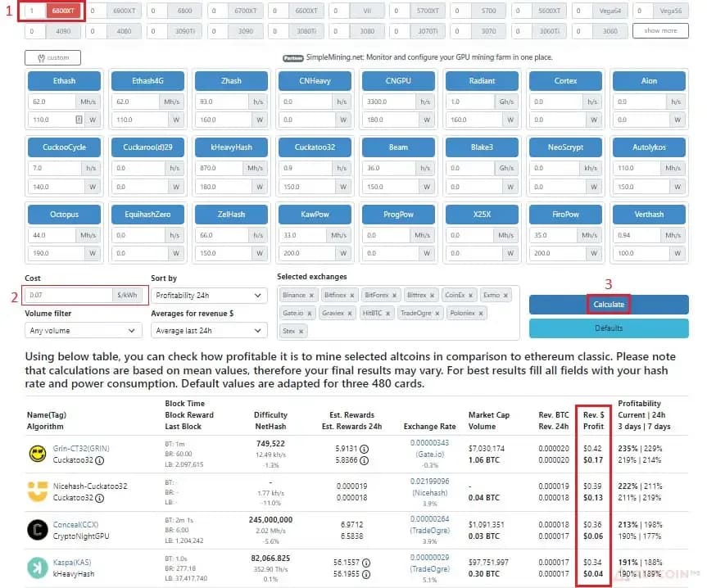The image size is (707, 588).
Task: Open the Grin-CT32(GRIN) coin link
Action: (x=81, y=449)
